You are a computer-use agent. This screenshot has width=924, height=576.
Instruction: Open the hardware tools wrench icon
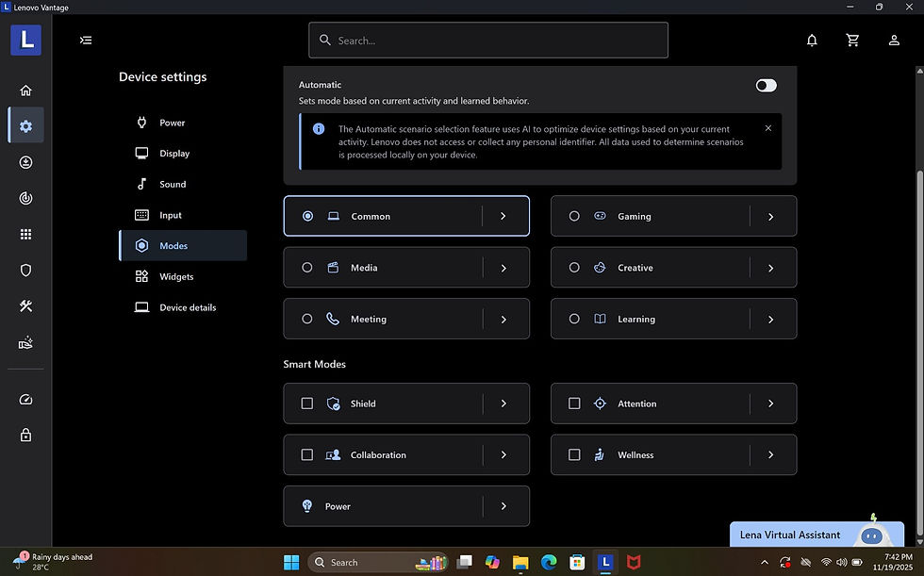(x=25, y=305)
